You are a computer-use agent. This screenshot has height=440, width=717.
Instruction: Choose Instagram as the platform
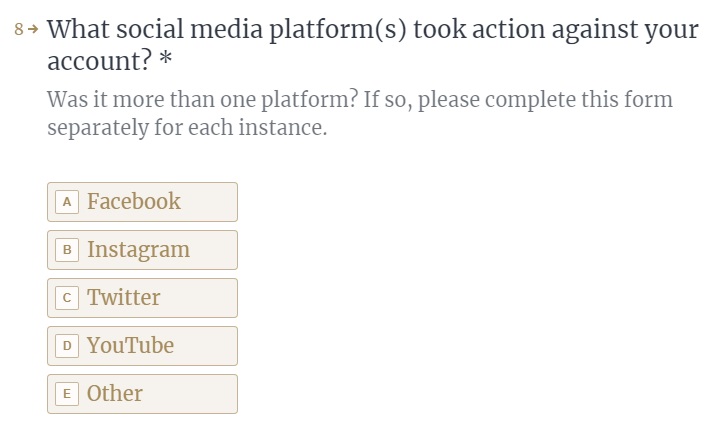pos(142,250)
